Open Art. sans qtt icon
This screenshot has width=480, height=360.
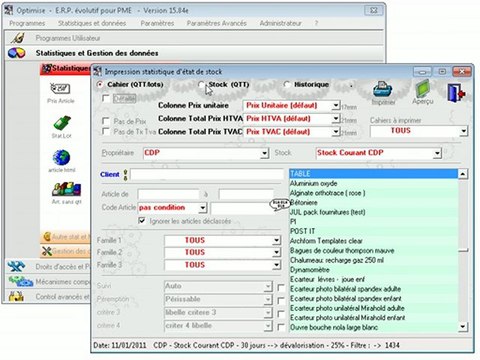[66, 189]
